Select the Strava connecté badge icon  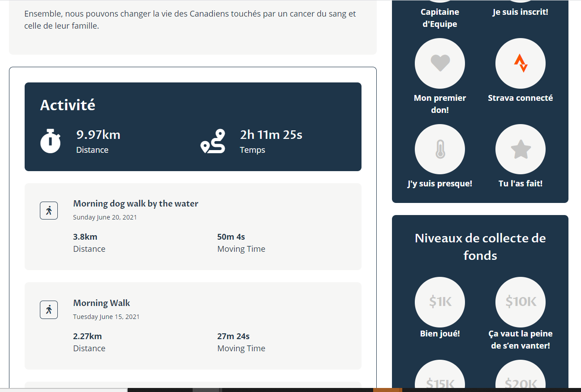(x=521, y=63)
